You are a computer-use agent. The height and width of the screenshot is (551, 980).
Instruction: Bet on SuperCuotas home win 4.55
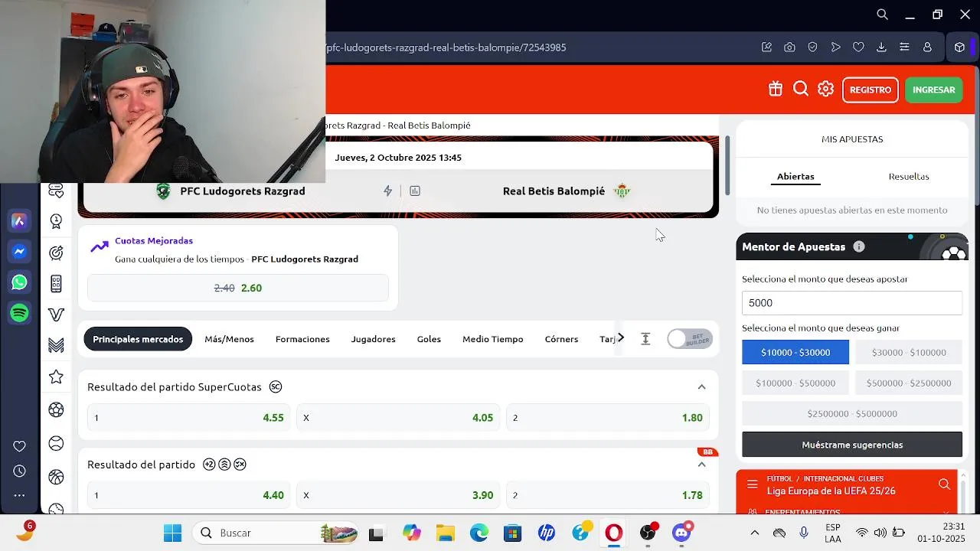pos(188,418)
